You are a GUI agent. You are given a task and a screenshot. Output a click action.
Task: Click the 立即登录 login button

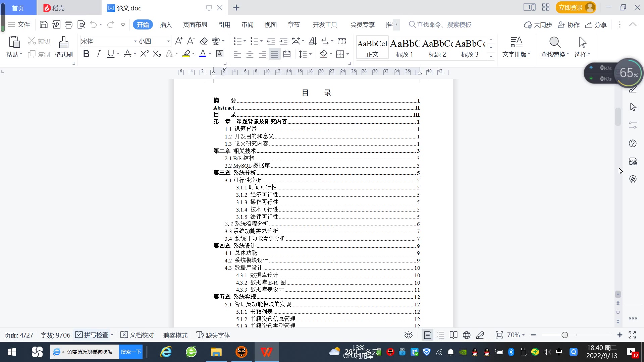(571, 8)
